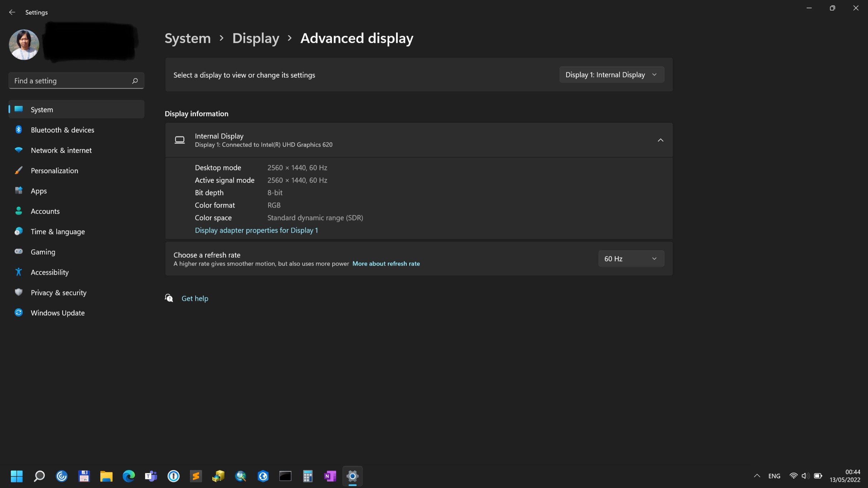Focus the Find a setting search box

[76, 81]
